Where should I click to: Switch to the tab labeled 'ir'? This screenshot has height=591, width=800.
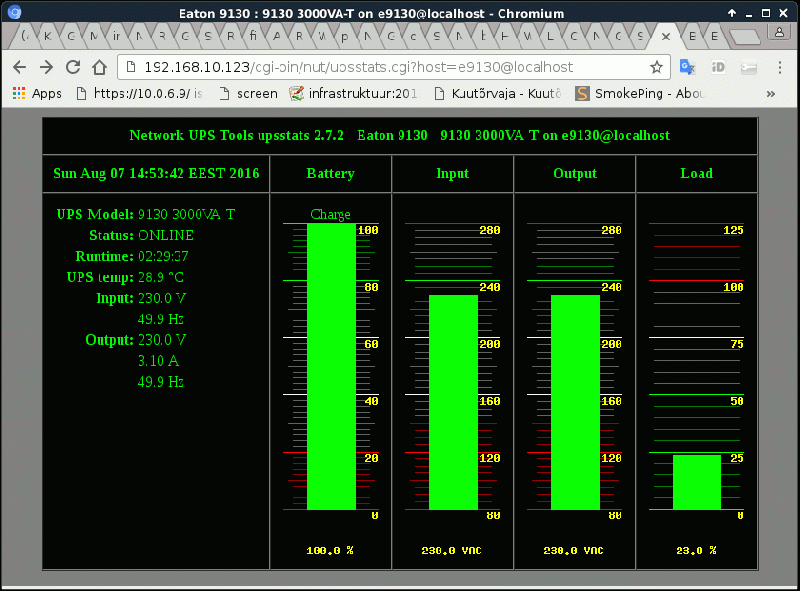[x=116, y=36]
